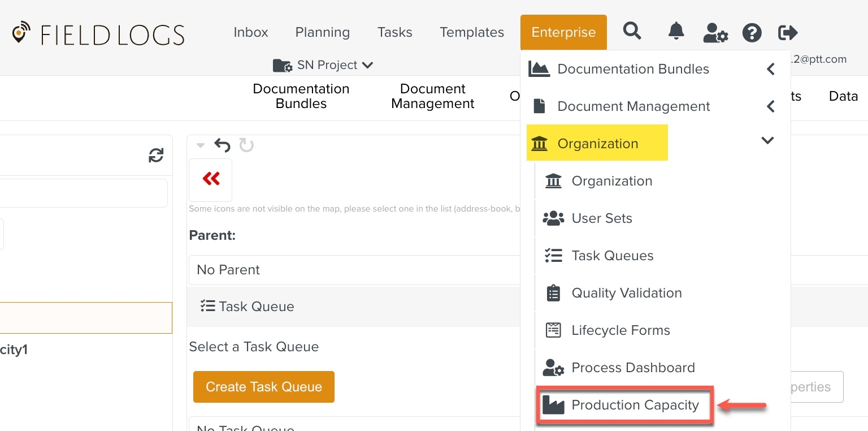The image size is (868, 431).
Task: Expand Documentation Bundles submenu chevron
Action: (x=770, y=69)
